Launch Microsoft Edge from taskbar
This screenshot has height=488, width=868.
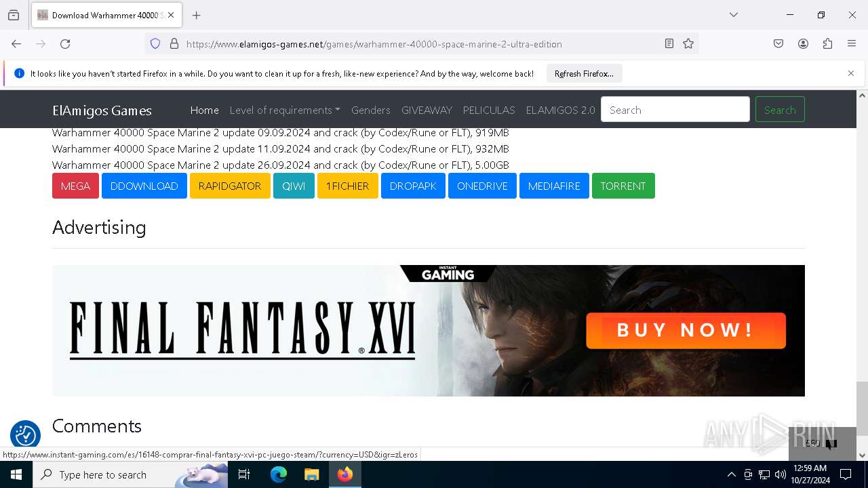[279, 474]
